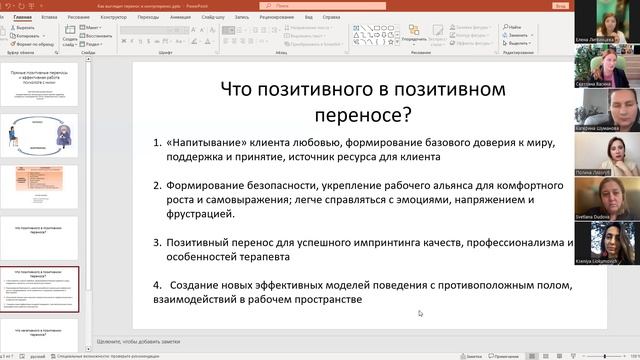This screenshot has height=360, width=640.
Task: Click the Вход sign-in button
Action: (561, 6)
